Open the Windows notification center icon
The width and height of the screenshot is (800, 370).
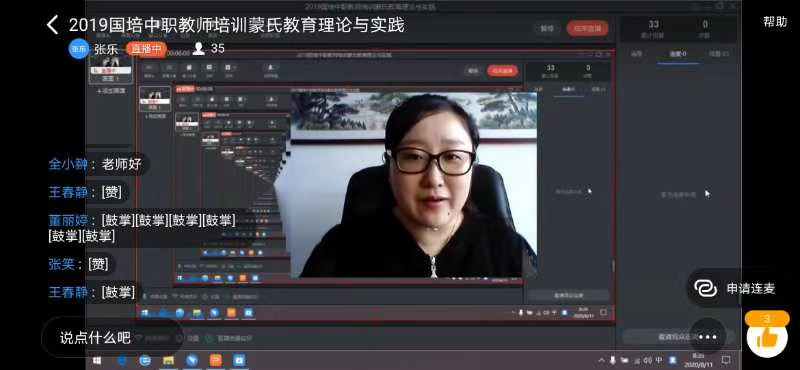click(726, 360)
